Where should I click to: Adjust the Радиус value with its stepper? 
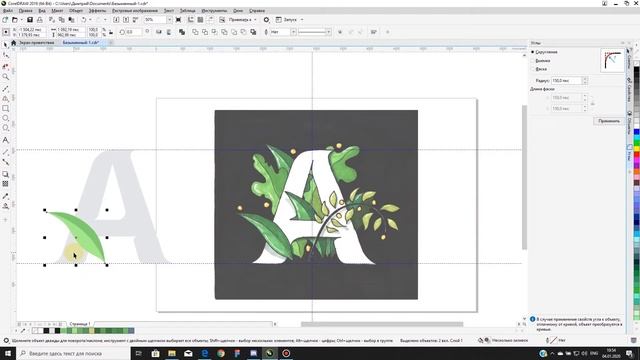coord(585,81)
